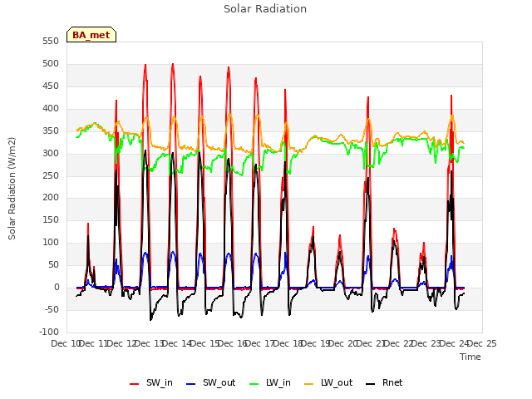Click the SW_in peak on Dec 23
Viewport: 532px width, 399px height.
pos(451,96)
